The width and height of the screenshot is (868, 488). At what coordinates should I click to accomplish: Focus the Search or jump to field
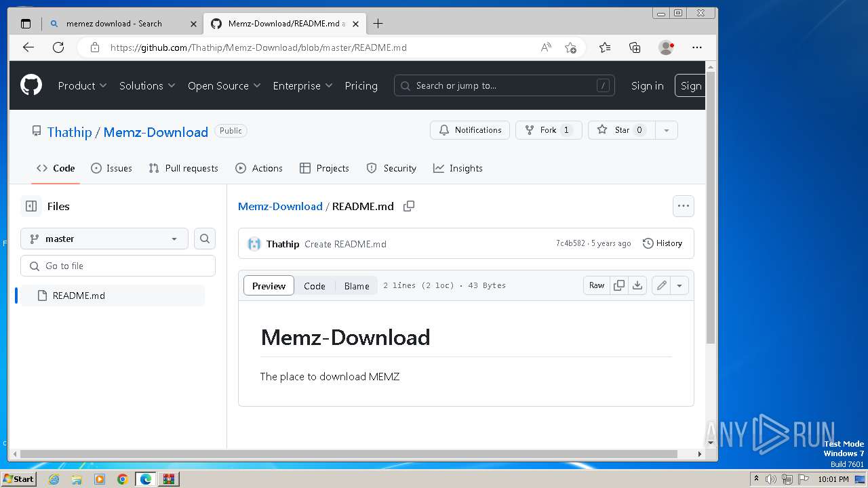click(504, 85)
